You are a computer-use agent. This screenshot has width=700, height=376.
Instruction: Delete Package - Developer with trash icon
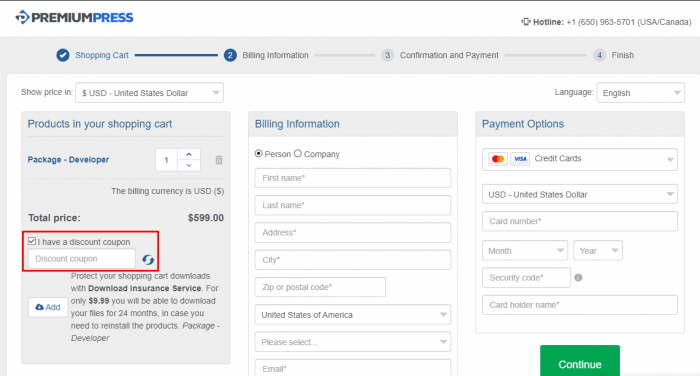pyautogui.click(x=219, y=159)
